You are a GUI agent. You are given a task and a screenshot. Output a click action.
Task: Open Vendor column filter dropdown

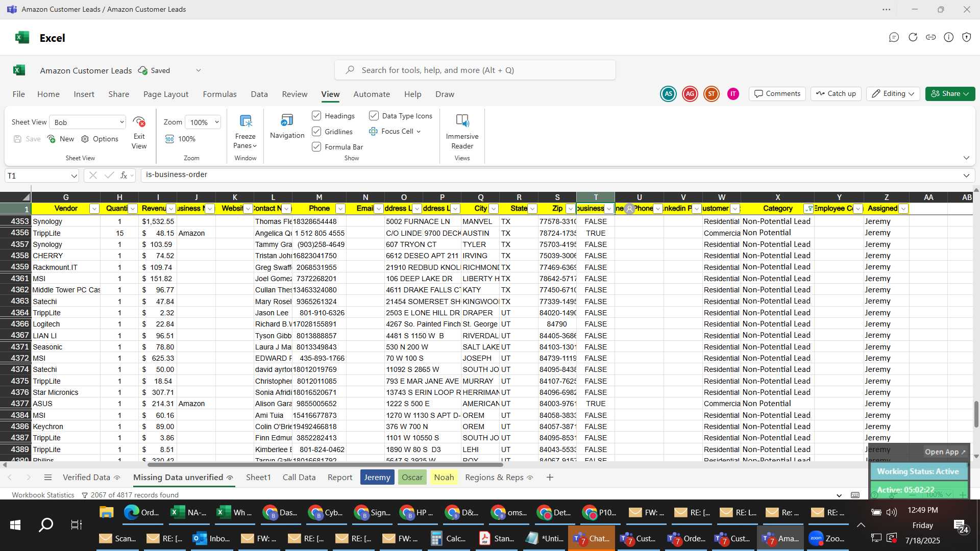point(94,209)
